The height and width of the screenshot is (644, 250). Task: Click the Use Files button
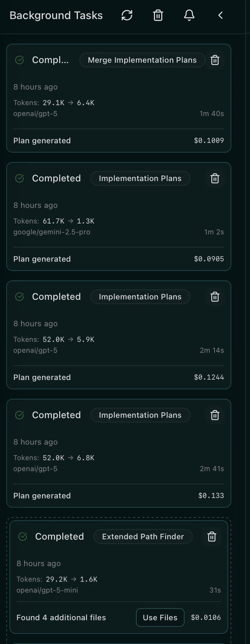160,618
